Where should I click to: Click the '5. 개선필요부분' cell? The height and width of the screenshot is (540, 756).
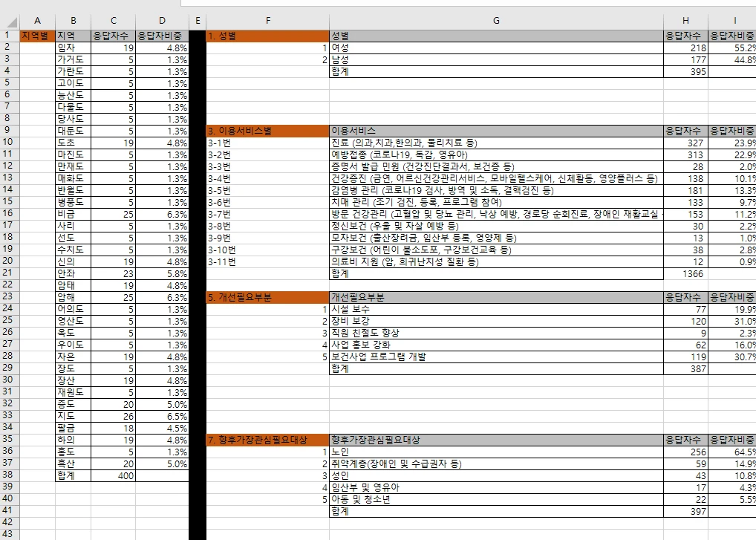pyautogui.click(x=267, y=297)
